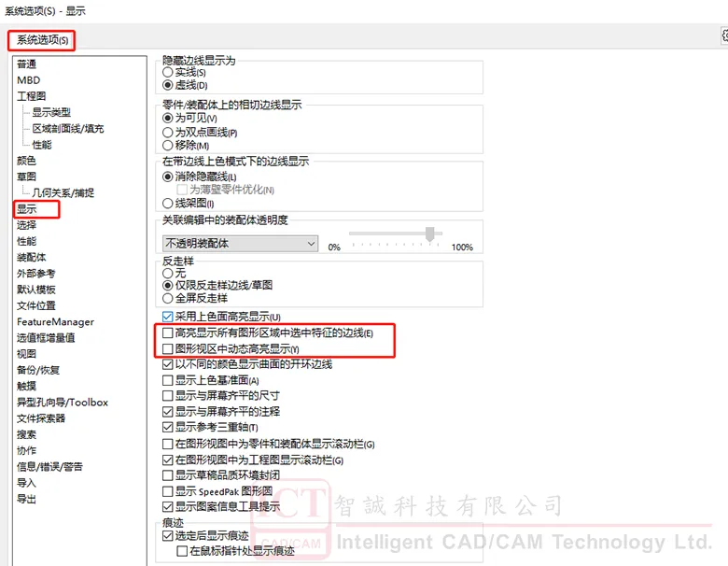
Task: Open 导出 options category
Action: coord(26,499)
